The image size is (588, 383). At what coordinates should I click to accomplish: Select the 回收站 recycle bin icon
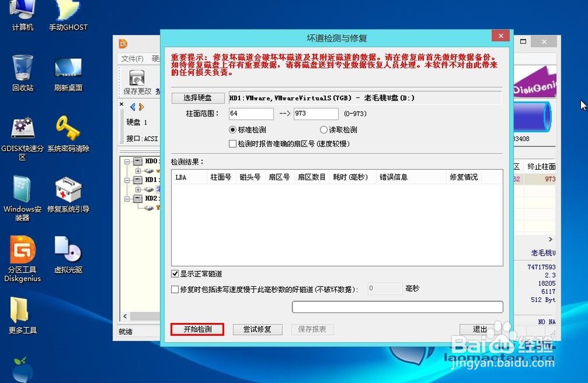22,73
